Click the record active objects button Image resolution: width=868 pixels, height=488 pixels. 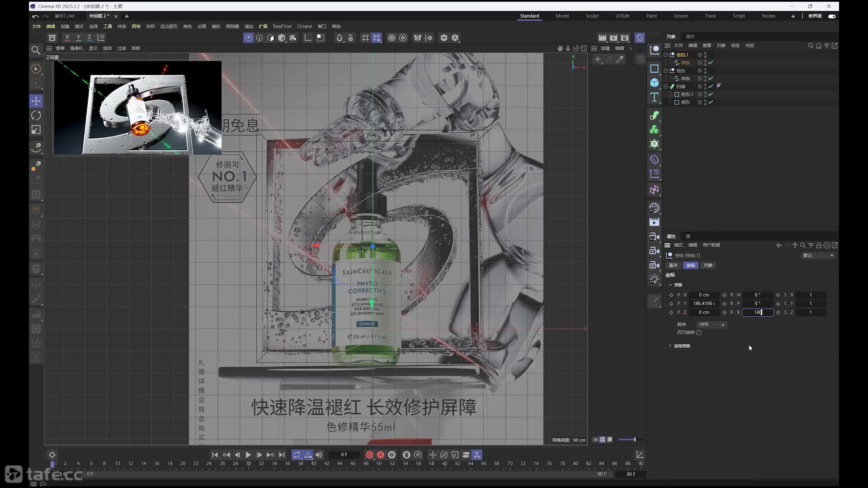tap(369, 455)
